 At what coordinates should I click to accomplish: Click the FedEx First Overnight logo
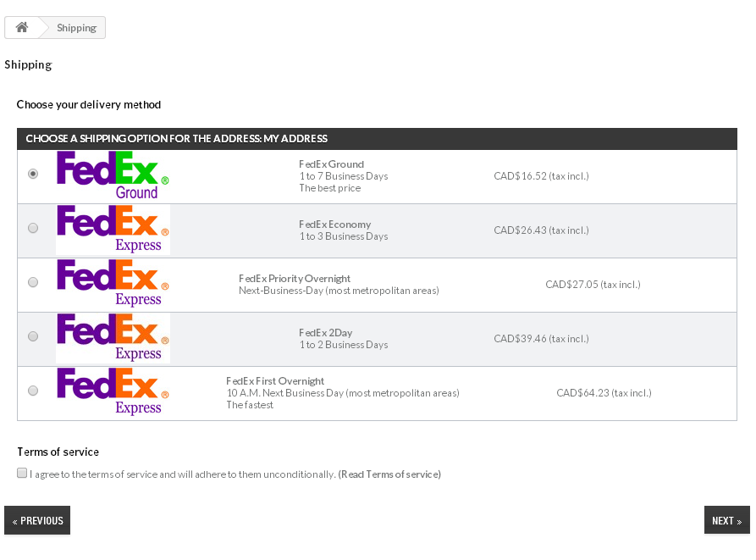tap(113, 392)
